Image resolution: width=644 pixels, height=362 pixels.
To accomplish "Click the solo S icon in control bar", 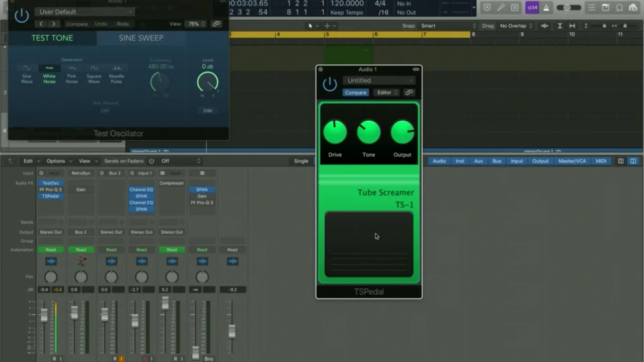I will tap(515, 8).
